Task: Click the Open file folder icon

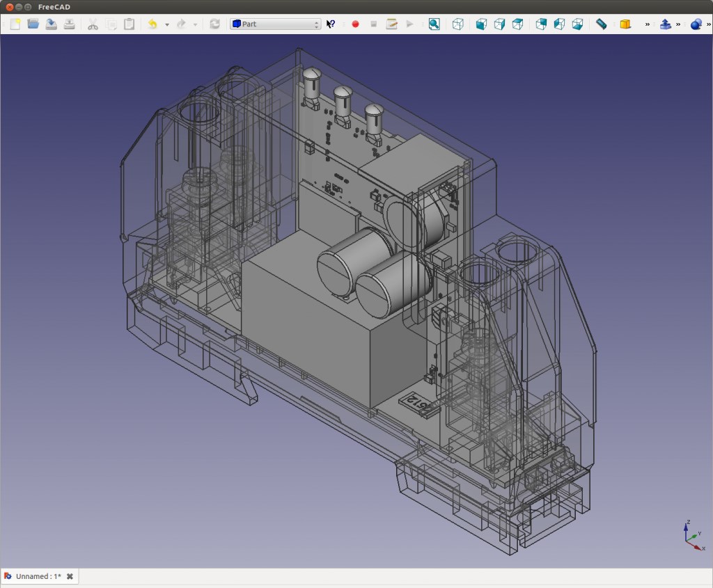Action: coord(33,24)
